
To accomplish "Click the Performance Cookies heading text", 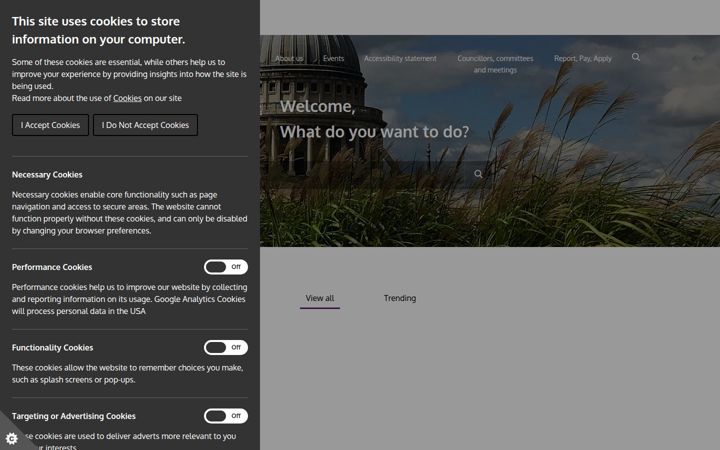I will coord(52,267).
